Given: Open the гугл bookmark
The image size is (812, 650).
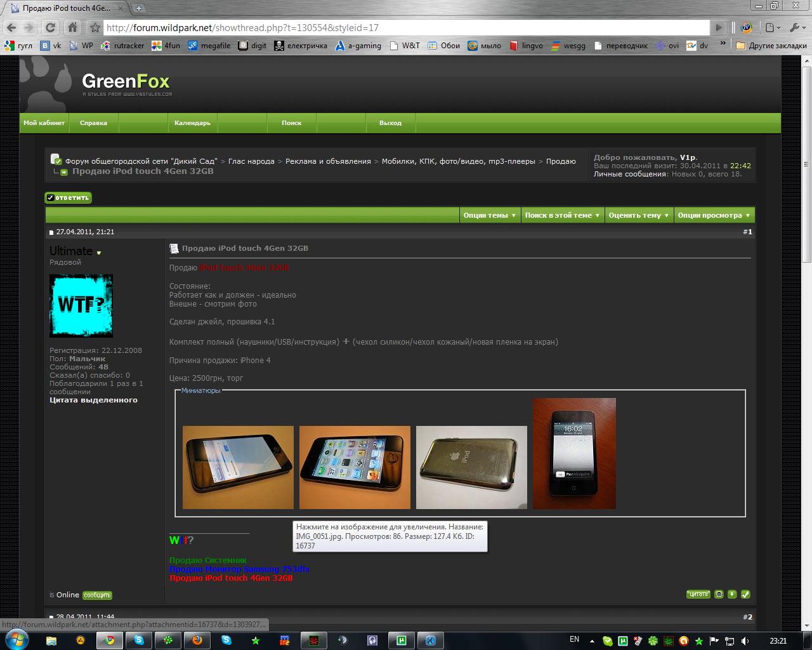Looking at the screenshot, I should pyautogui.click(x=18, y=46).
